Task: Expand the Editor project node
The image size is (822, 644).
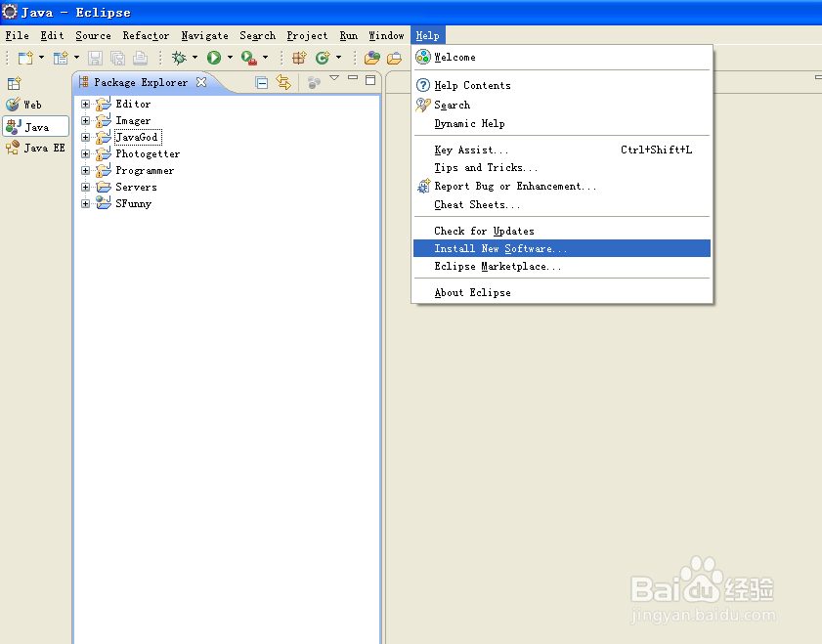Action: pyautogui.click(x=85, y=104)
